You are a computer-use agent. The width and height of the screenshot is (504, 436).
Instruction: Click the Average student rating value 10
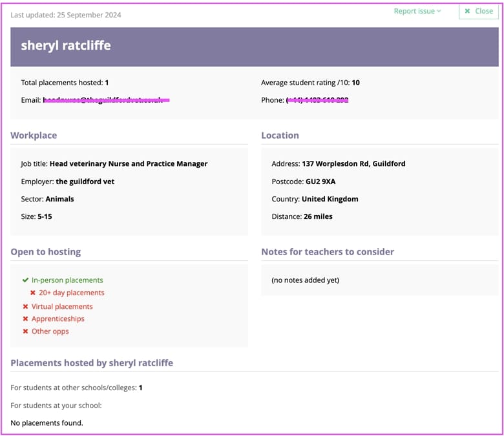pos(355,83)
